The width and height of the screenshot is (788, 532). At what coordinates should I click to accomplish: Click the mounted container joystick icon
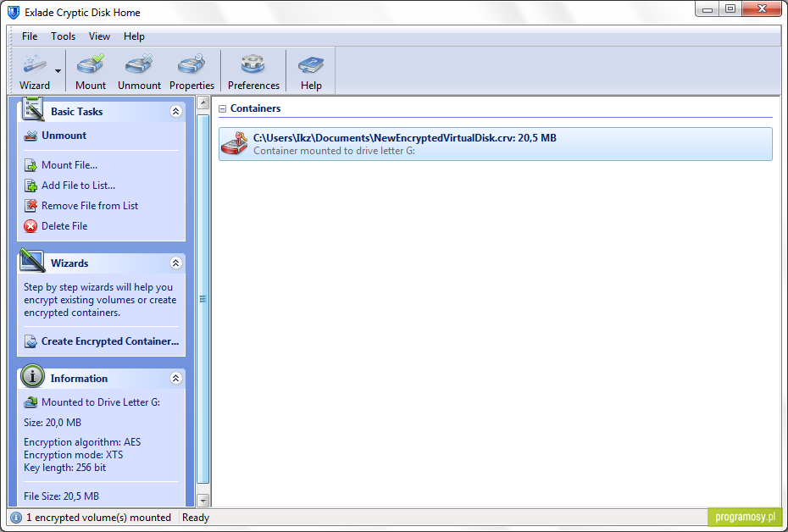tap(235, 144)
